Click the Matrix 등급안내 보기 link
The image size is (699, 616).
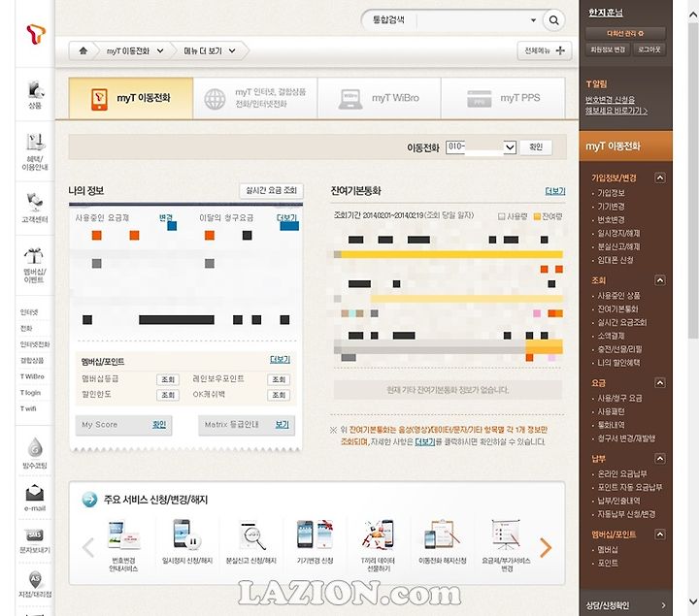pyautogui.click(x=283, y=425)
